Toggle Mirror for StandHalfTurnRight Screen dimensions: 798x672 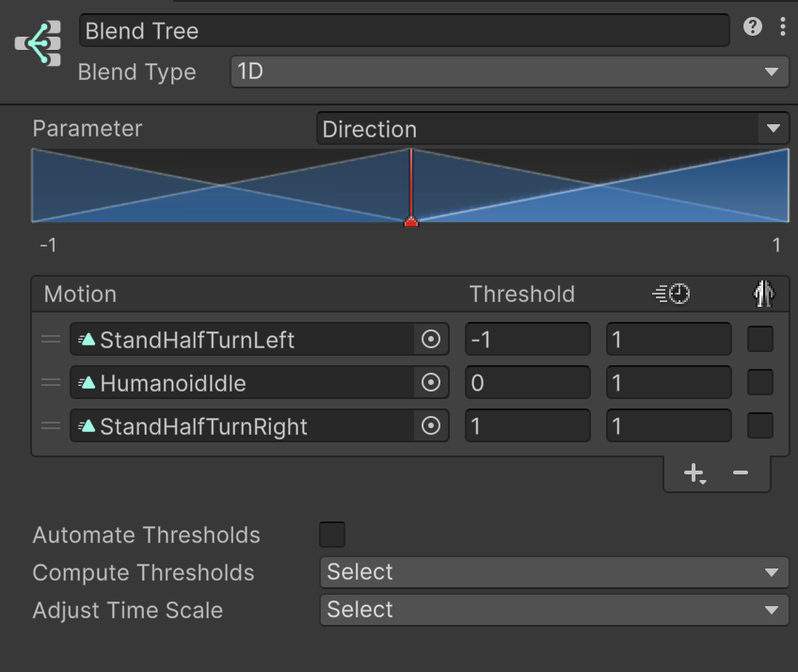[x=760, y=425]
